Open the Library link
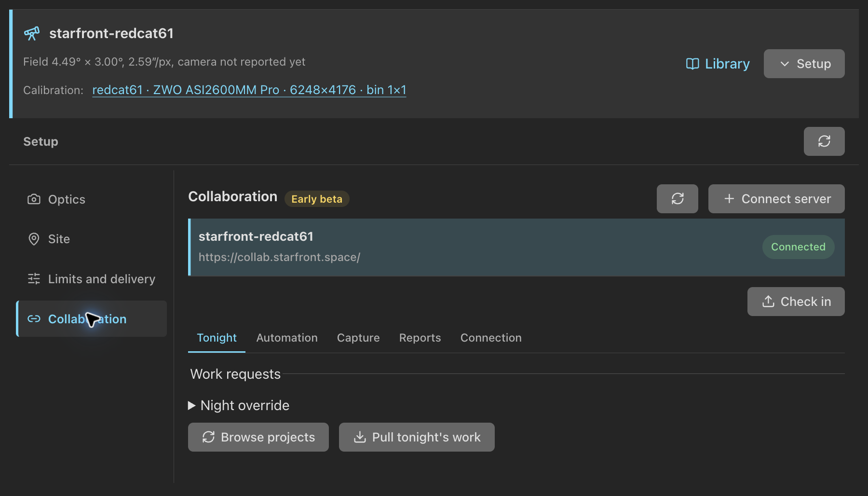The image size is (868, 496). click(x=718, y=64)
